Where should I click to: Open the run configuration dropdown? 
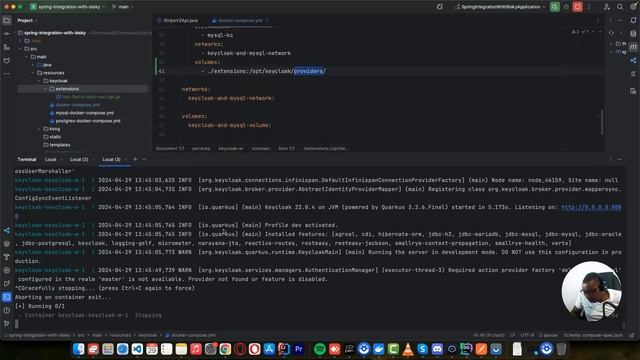500,7
